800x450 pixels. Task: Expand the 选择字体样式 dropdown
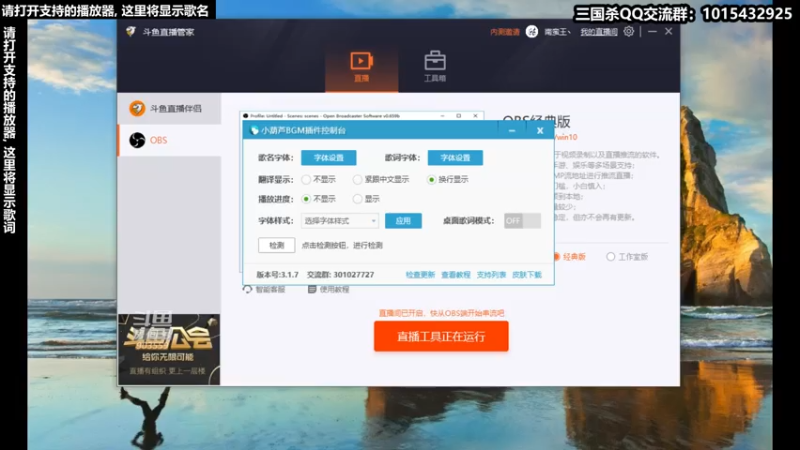coord(340,221)
